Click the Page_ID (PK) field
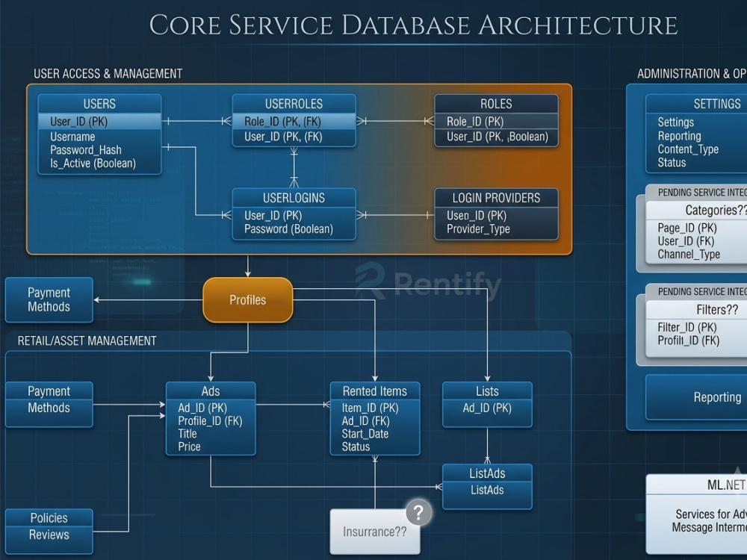Viewport: 747px width, 560px height. pos(687,228)
